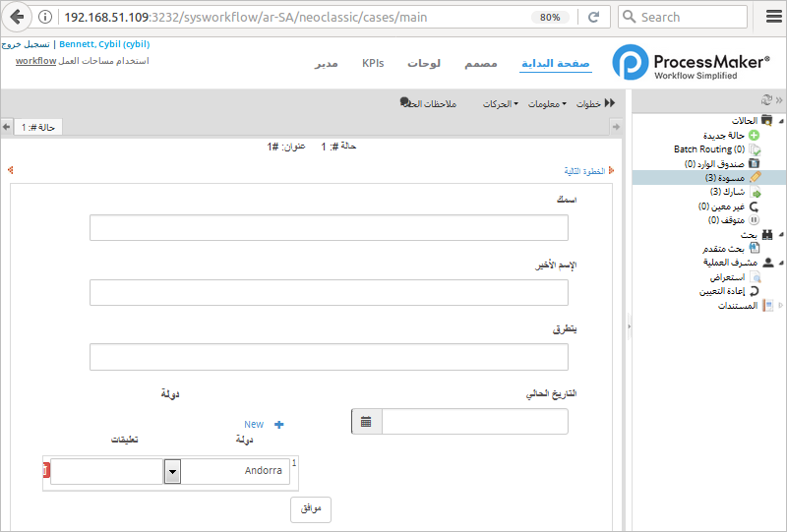The image size is (787, 532).
Task: Open the Batch Routing item
Action: [702, 149]
